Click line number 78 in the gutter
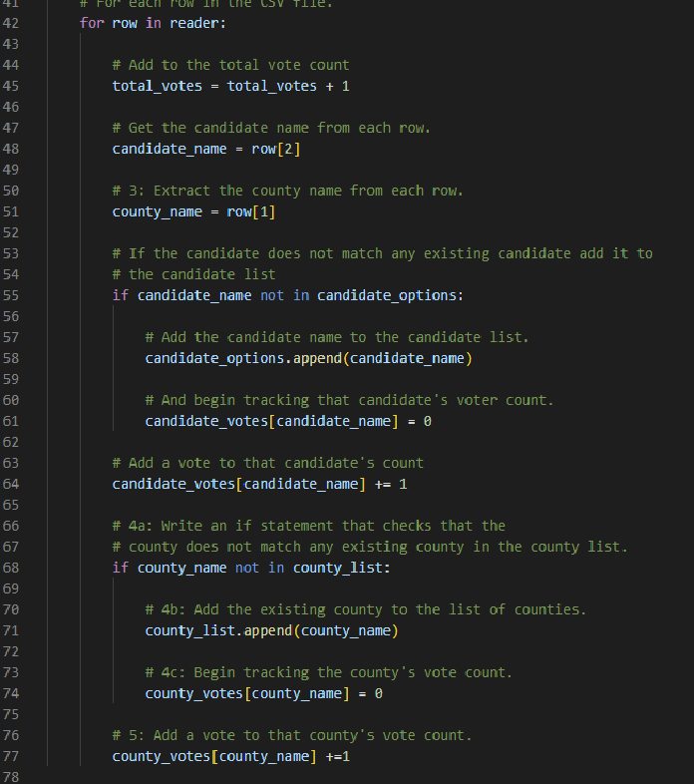 tap(11, 777)
